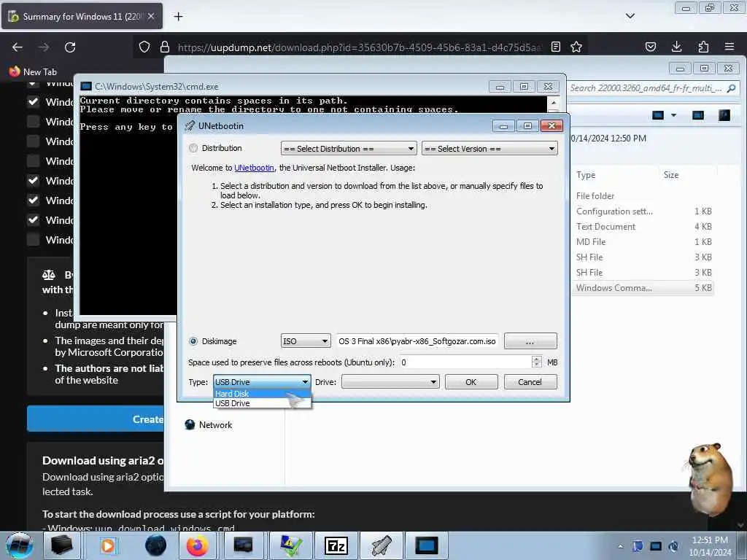Select the Distribution radio button
747x560 pixels.
(x=193, y=148)
